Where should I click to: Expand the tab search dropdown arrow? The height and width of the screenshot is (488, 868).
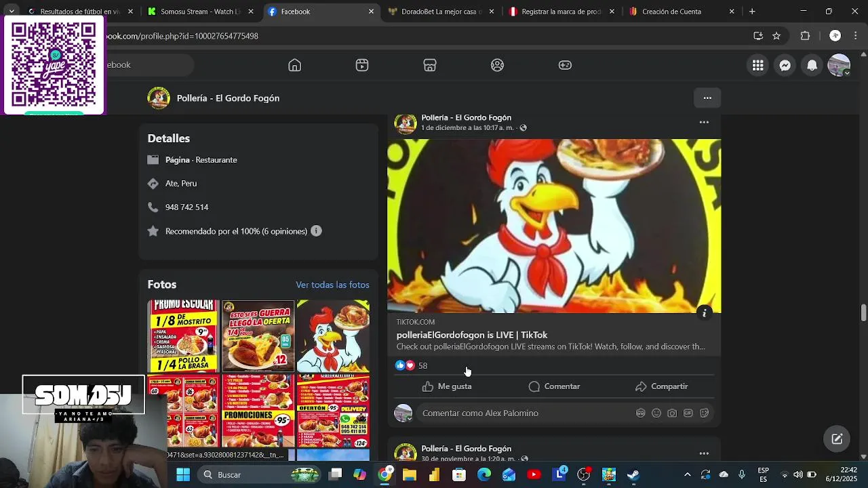click(x=11, y=12)
